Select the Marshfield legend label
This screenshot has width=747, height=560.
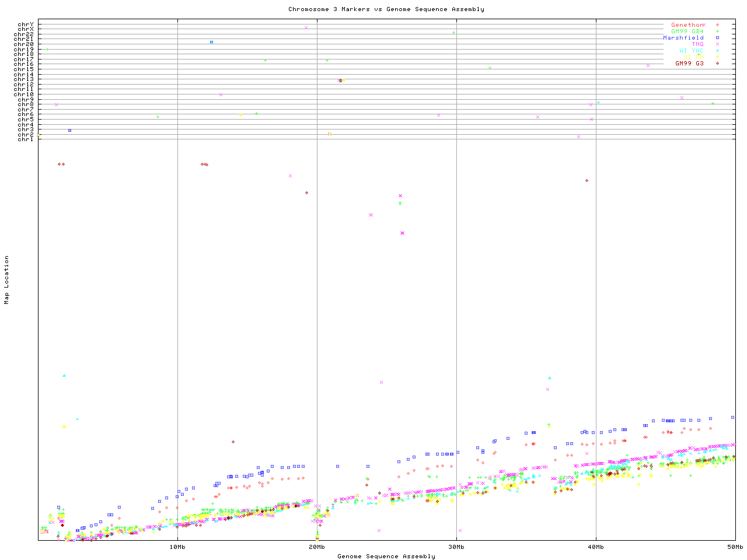coord(683,38)
